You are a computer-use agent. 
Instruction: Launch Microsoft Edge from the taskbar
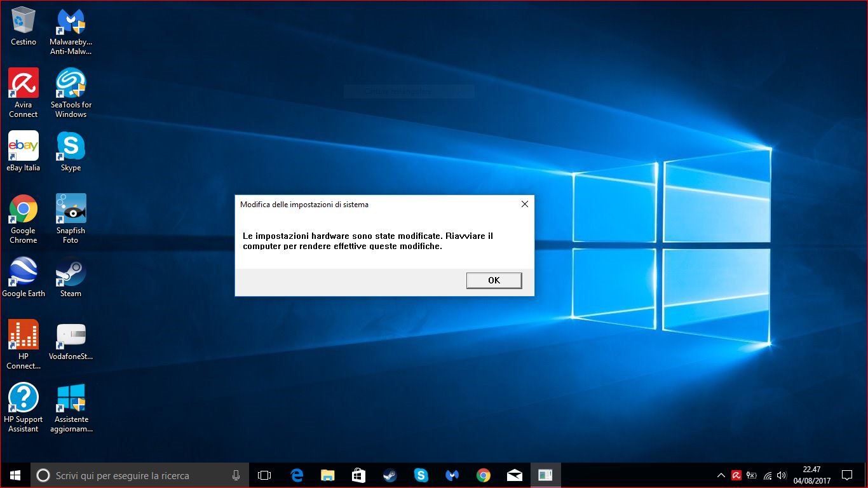[x=297, y=475]
